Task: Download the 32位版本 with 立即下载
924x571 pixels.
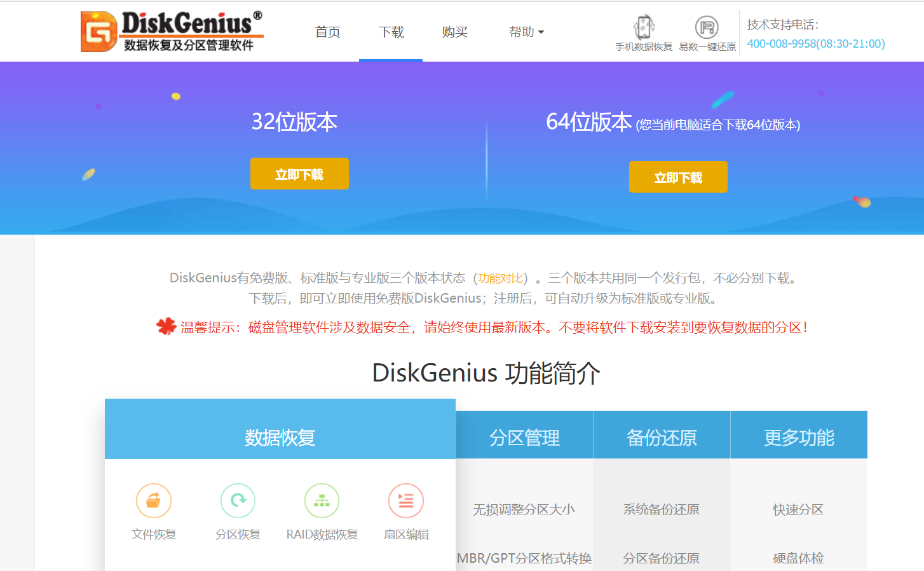Action: (299, 174)
